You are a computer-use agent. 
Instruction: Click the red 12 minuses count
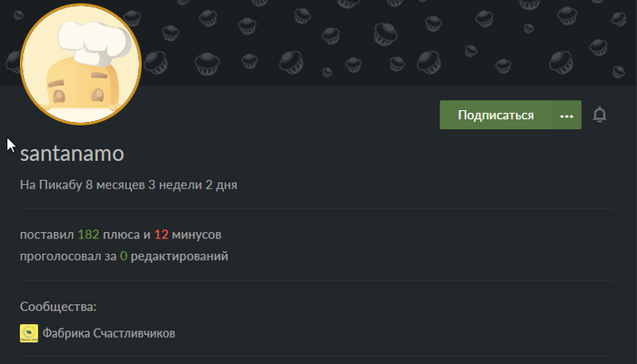161,235
